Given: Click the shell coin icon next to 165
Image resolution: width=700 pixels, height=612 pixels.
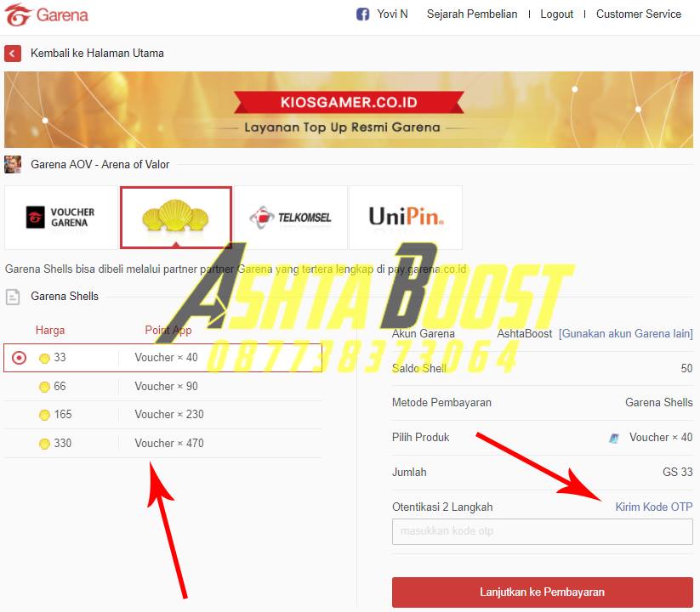Looking at the screenshot, I should tap(44, 415).
